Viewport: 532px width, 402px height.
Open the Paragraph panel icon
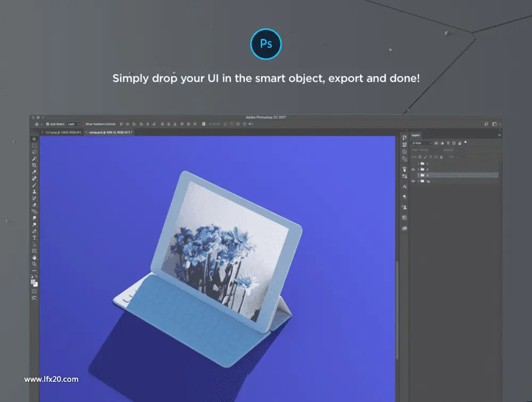(x=404, y=197)
